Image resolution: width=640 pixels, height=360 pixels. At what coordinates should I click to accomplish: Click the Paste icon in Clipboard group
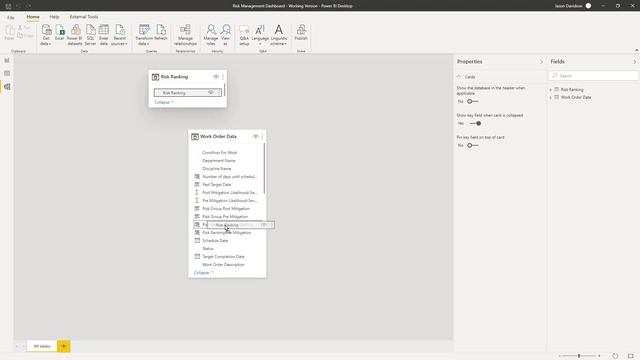click(x=9, y=33)
